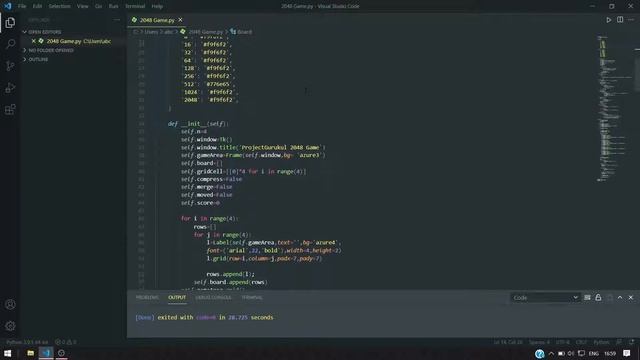Open the Explorer view in activity bar
Viewport: 640px width, 360px height.
tap(10, 23)
